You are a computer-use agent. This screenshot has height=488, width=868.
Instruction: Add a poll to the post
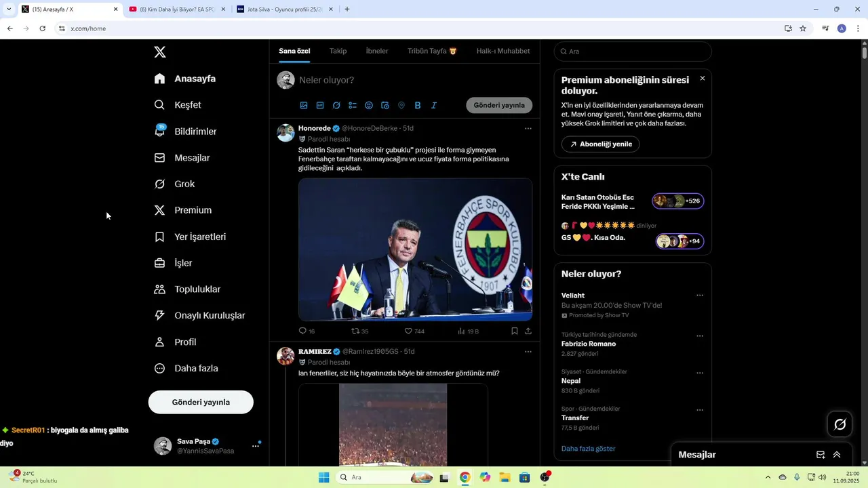point(353,106)
